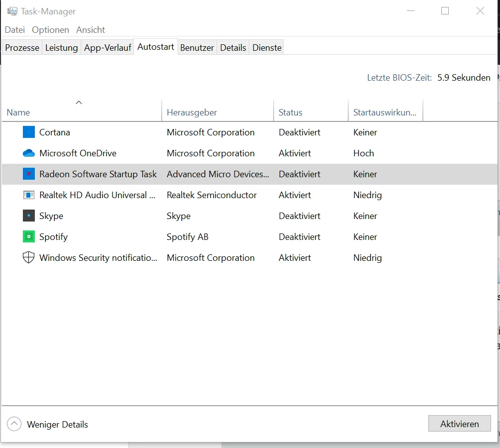The image size is (500, 448).
Task: Click the Cortana app icon
Action: pos(29,132)
